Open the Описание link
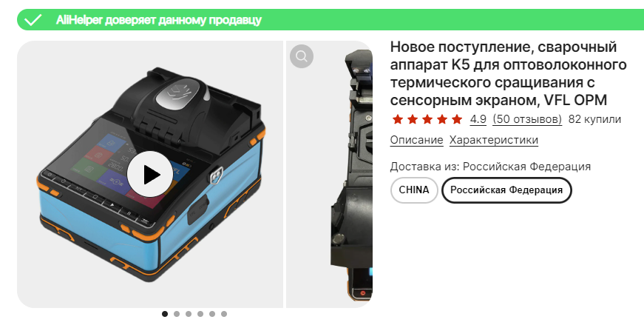 click(x=416, y=140)
